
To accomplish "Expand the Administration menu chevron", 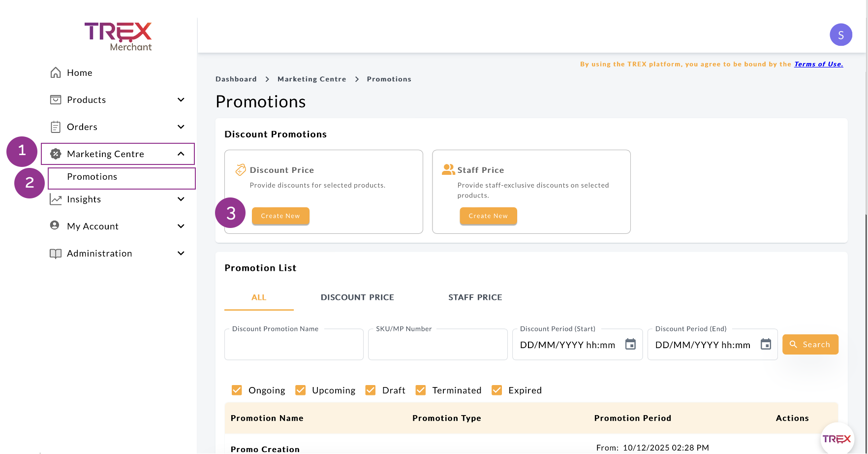I will coord(181,254).
